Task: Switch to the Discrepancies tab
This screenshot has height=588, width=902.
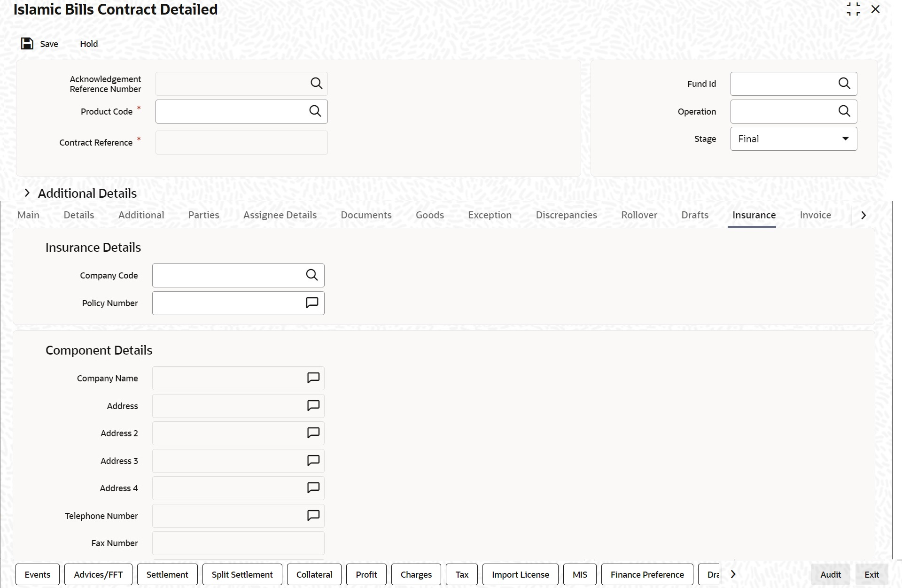Action: [566, 215]
